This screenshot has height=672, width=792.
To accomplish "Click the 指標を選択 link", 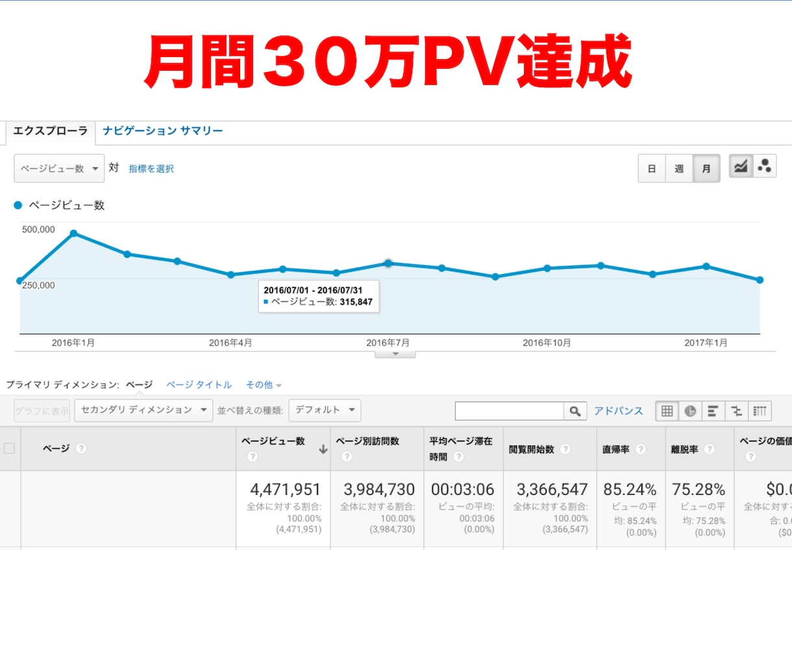I will [151, 169].
